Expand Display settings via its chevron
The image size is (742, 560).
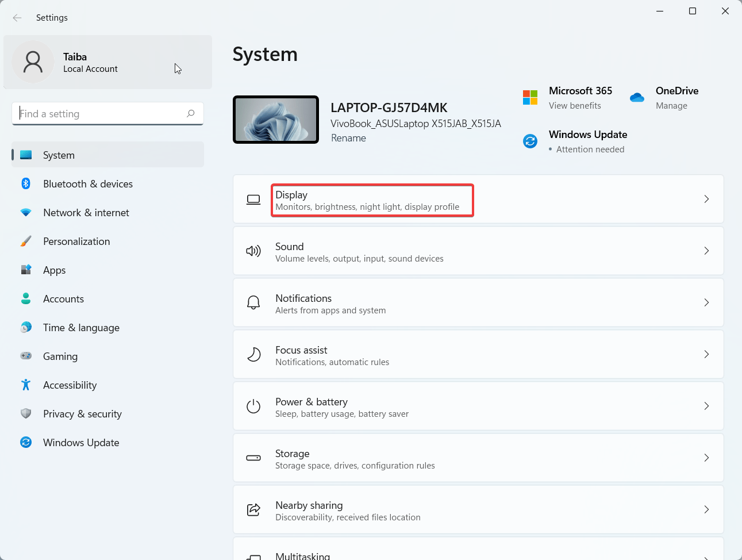706,199
